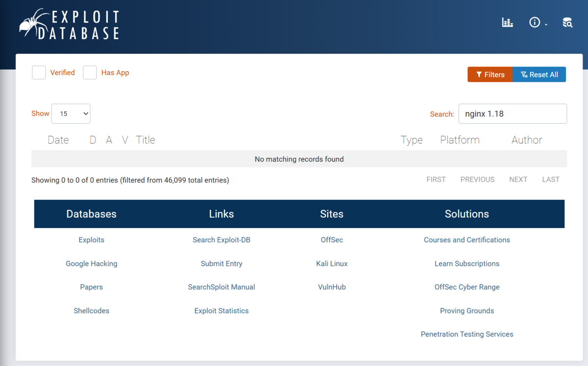Open the info menu icon
This screenshot has height=366, width=588.
535,23
